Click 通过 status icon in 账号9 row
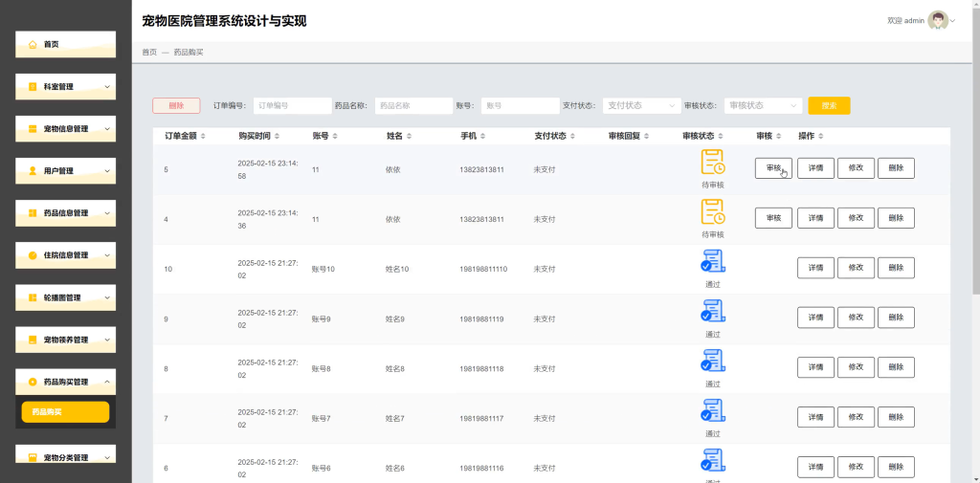 tap(713, 311)
